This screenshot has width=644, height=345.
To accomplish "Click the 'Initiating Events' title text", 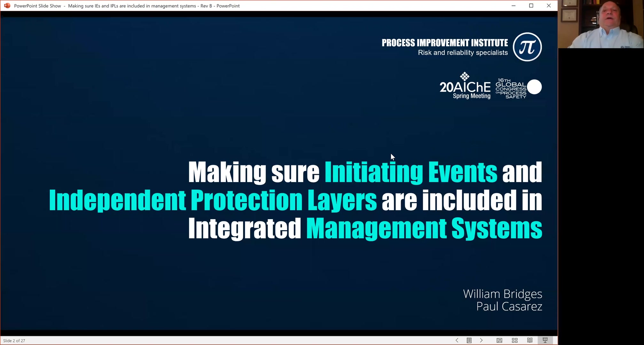I will (x=411, y=172).
